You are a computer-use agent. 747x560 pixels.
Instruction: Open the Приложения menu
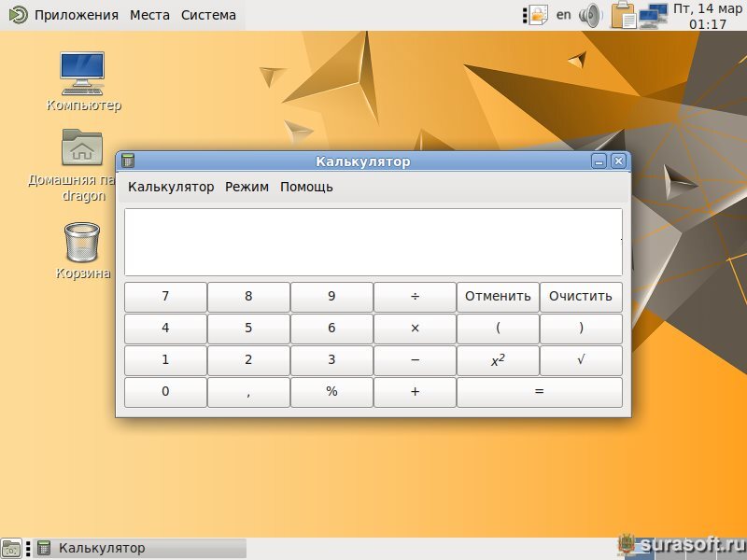tap(77, 15)
